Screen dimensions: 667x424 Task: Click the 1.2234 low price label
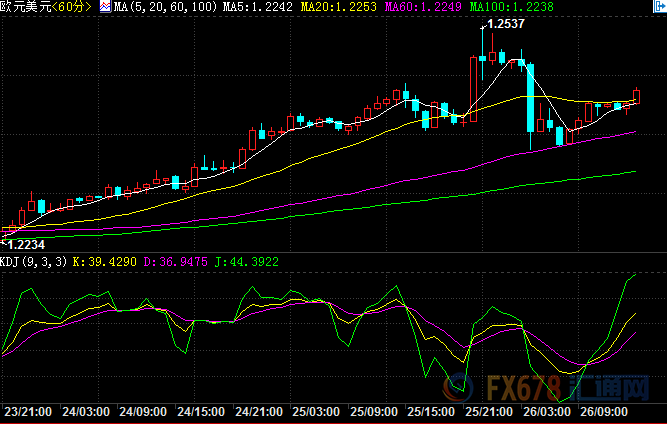(x=26, y=245)
